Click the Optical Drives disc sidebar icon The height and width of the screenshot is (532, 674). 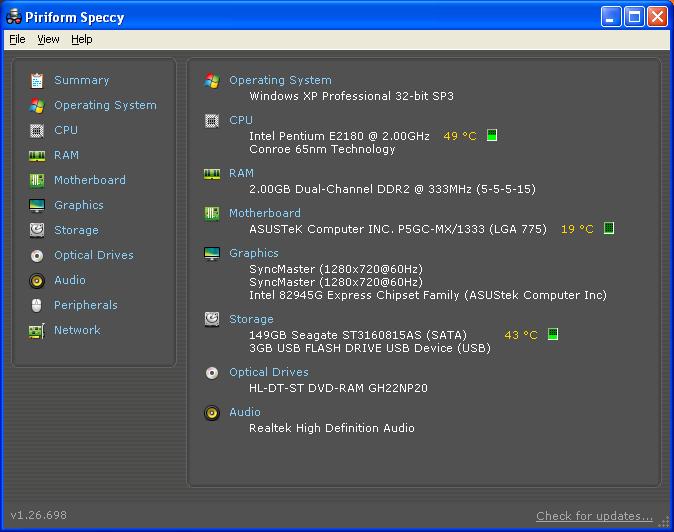pyautogui.click(x=37, y=256)
